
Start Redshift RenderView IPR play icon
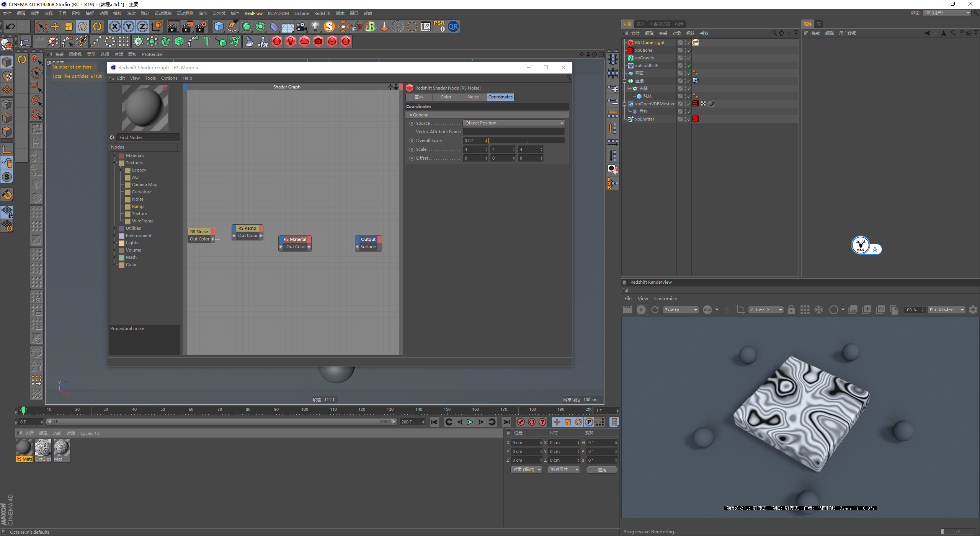[641, 310]
